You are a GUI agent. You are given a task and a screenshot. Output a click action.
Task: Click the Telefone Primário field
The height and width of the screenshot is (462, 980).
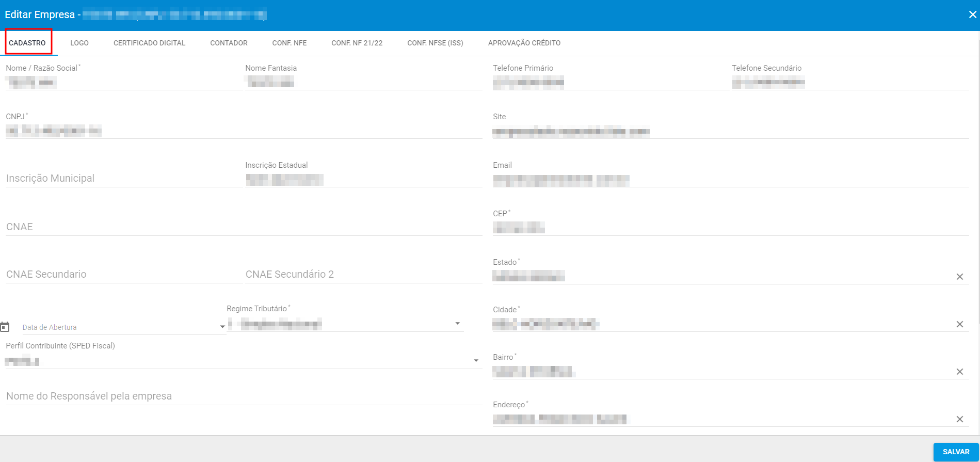pyautogui.click(x=610, y=82)
